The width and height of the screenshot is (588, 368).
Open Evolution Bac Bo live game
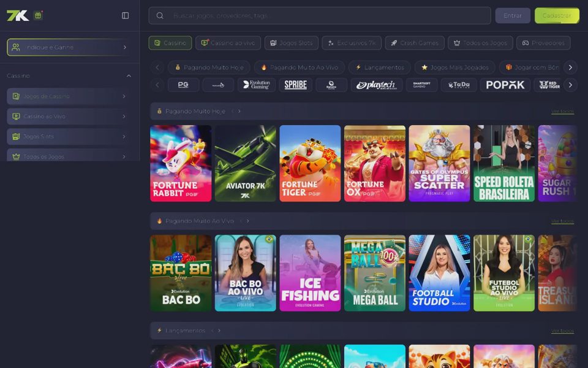click(181, 273)
